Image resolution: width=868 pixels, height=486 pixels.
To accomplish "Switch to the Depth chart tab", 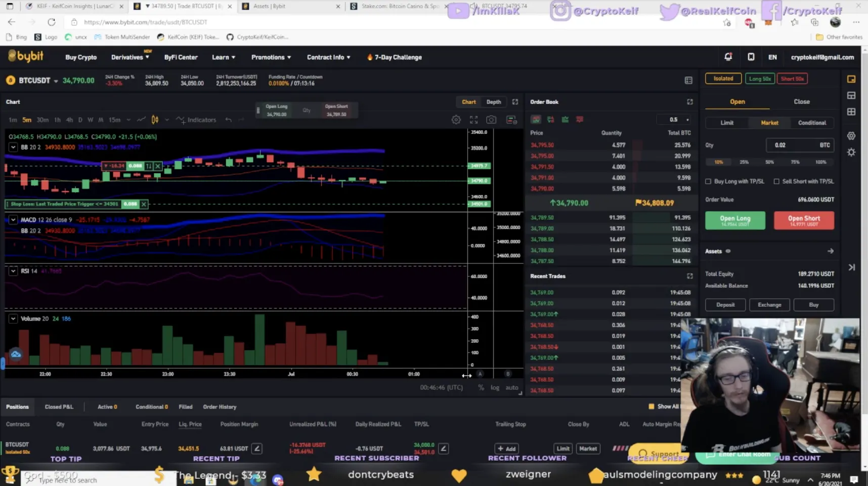I will (x=493, y=102).
